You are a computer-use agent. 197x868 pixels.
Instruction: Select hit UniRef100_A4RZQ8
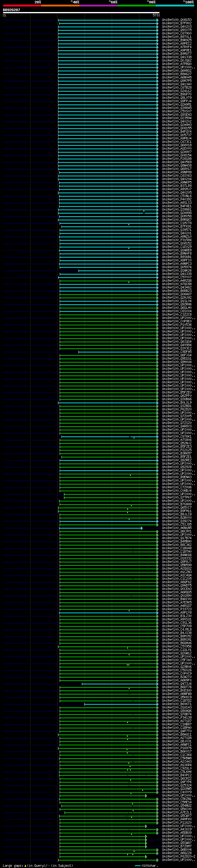click(177, 281)
